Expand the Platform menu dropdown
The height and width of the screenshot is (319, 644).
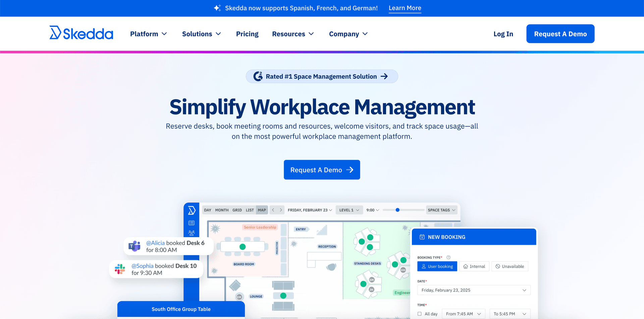point(148,34)
